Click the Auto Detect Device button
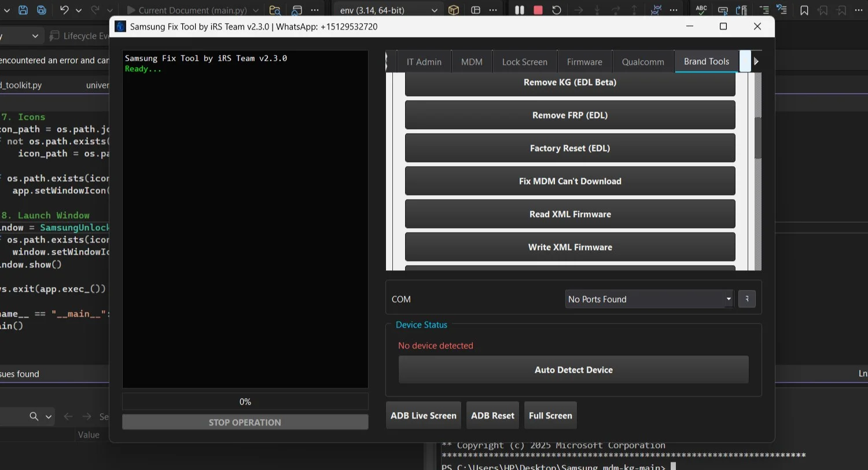Viewport: 868px width, 470px height. point(573,370)
